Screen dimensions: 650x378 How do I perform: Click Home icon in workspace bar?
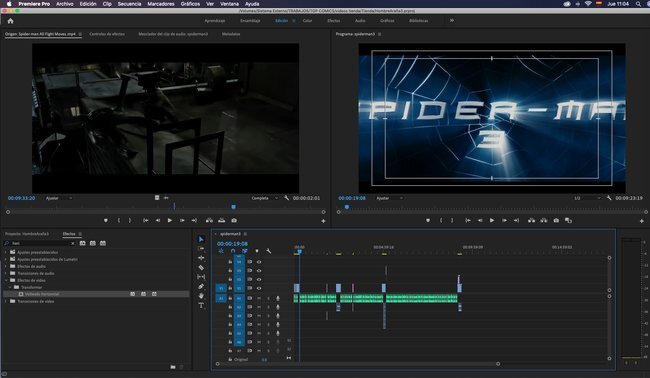10,21
